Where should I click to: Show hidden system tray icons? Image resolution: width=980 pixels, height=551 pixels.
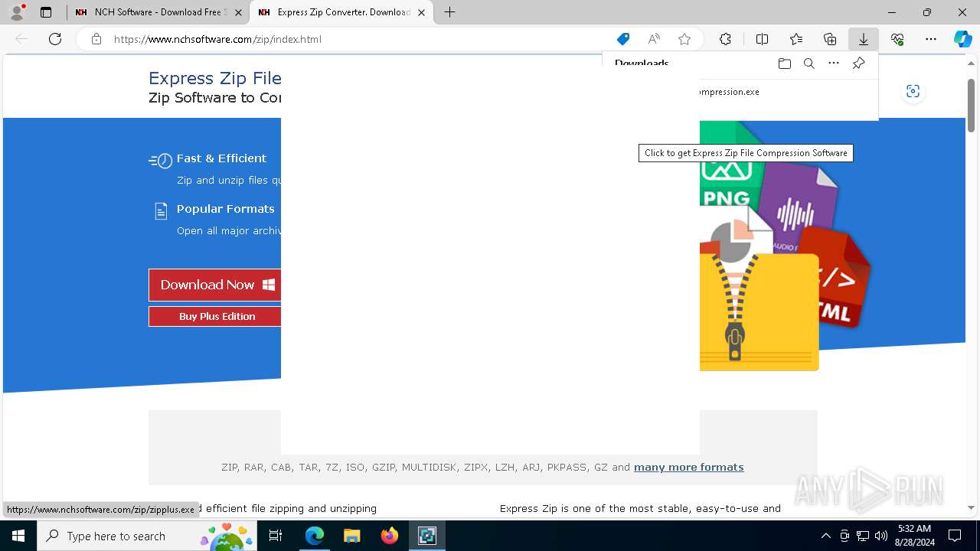click(x=825, y=536)
